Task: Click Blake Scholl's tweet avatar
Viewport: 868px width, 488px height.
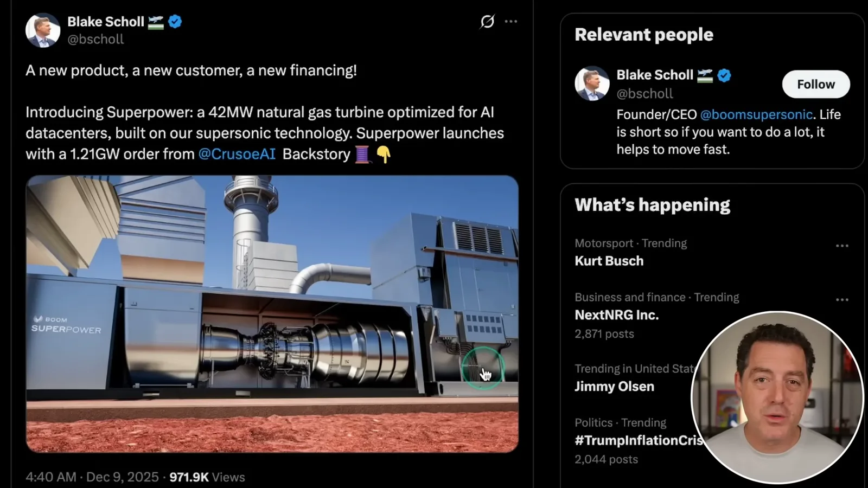Action: [43, 30]
